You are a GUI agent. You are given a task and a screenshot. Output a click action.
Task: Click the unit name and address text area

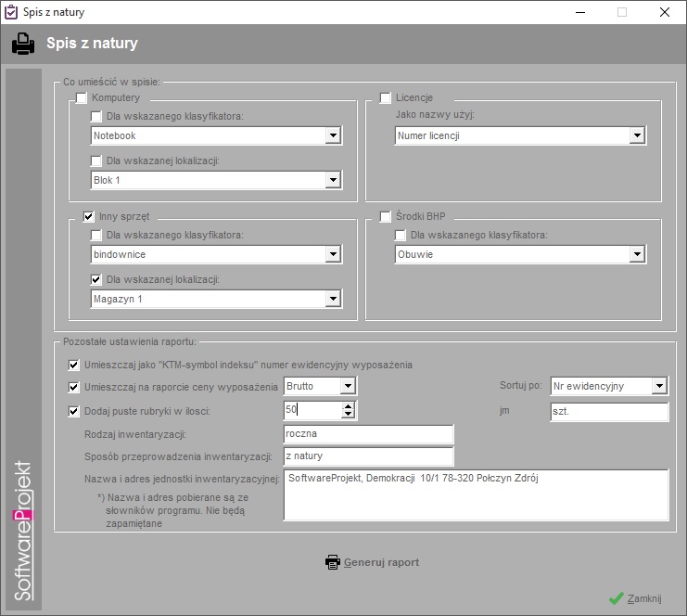tap(477, 495)
